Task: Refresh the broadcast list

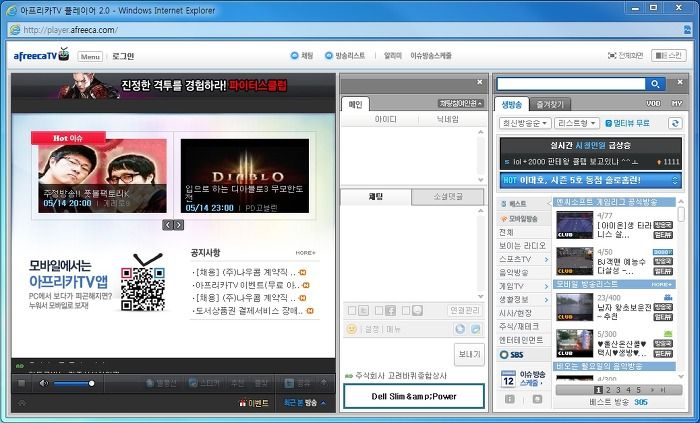Action: [675, 123]
